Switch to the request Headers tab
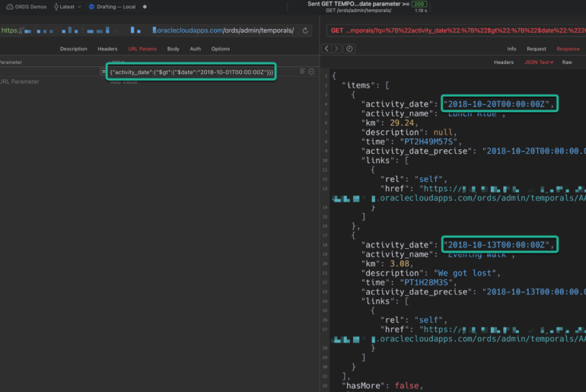Screen dimensions: 586x392 pyautogui.click(x=107, y=49)
